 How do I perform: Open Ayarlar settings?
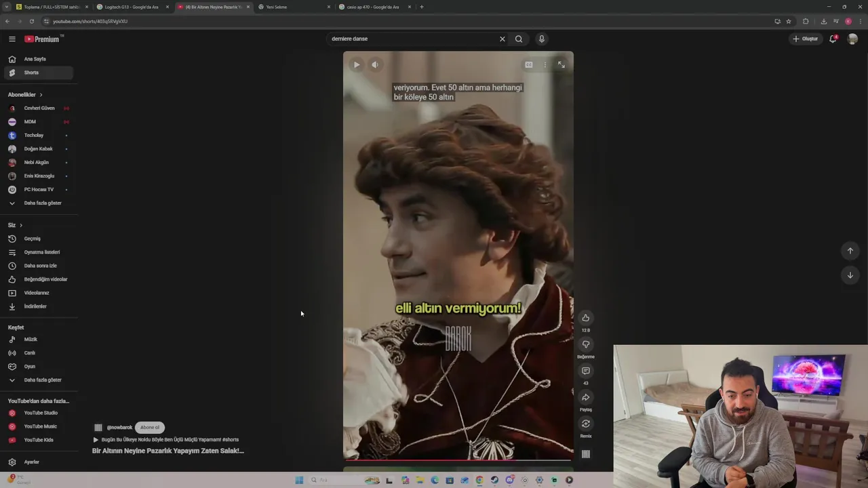tap(39, 462)
